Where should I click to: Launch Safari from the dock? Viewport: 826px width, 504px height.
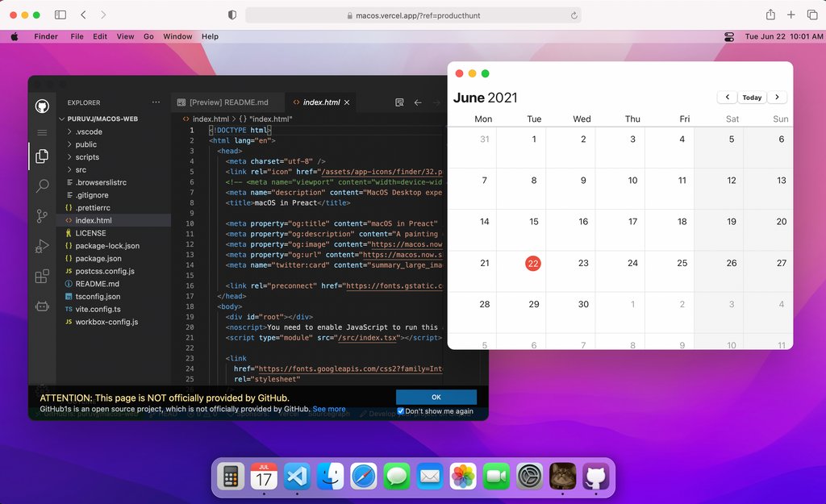(x=364, y=477)
